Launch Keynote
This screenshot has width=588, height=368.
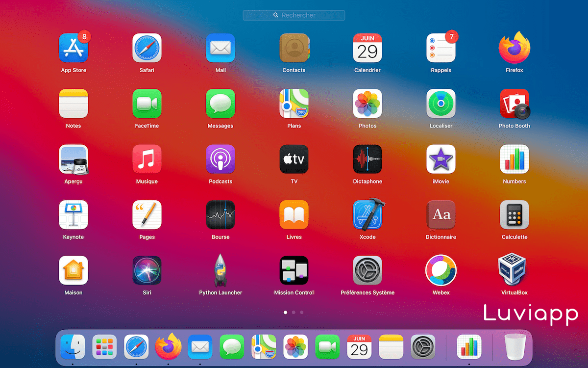73,215
